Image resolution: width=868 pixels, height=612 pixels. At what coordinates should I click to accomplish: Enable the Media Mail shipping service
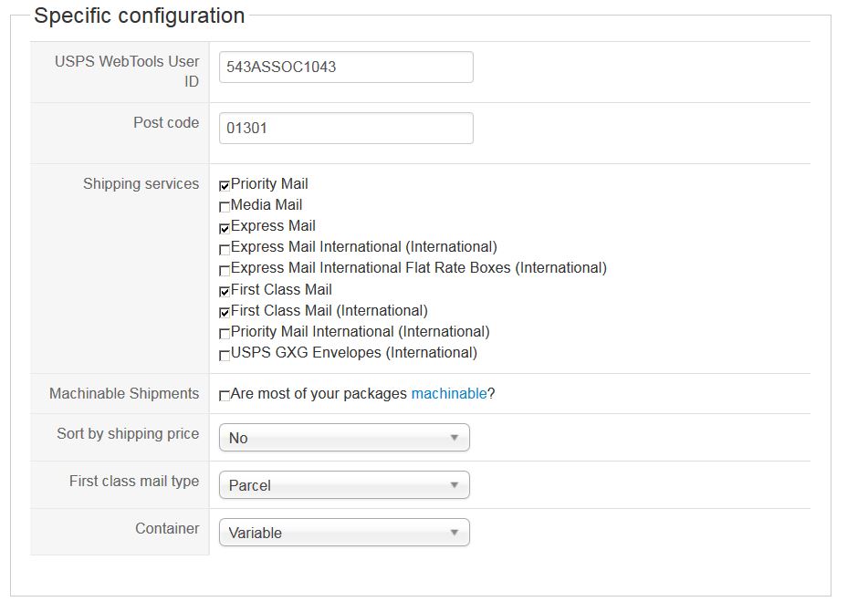(x=225, y=207)
